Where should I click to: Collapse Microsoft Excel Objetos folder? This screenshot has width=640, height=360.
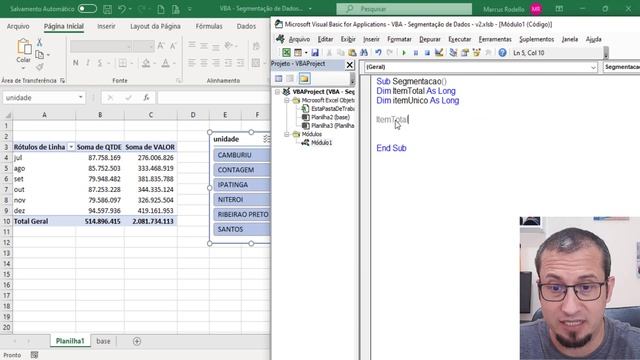[x=287, y=100]
